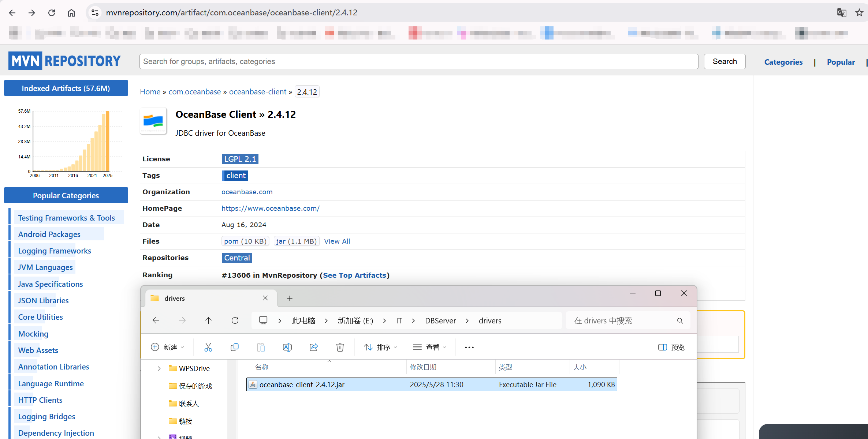Open the 排序 sort options dropdown

[381, 347]
